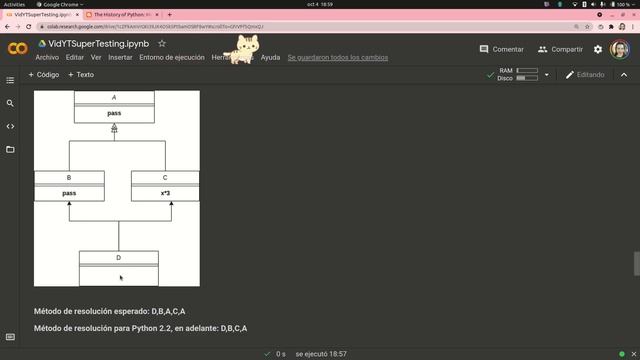Open the Entorno de ejecución menu
The width and height of the screenshot is (640, 360).
pyautogui.click(x=172, y=58)
